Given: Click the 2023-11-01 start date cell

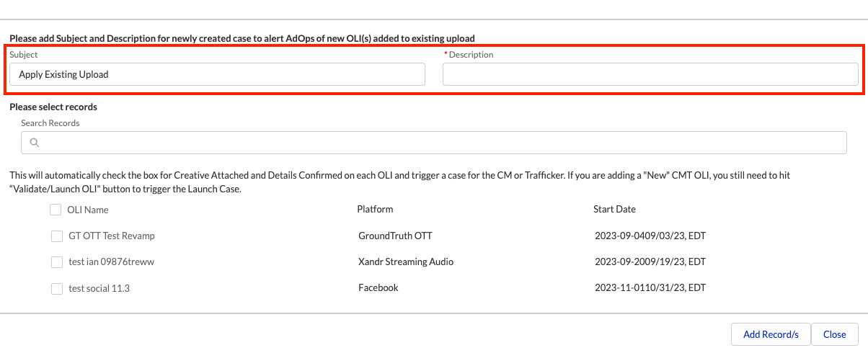Looking at the screenshot, I should click(x=650, y=287).
